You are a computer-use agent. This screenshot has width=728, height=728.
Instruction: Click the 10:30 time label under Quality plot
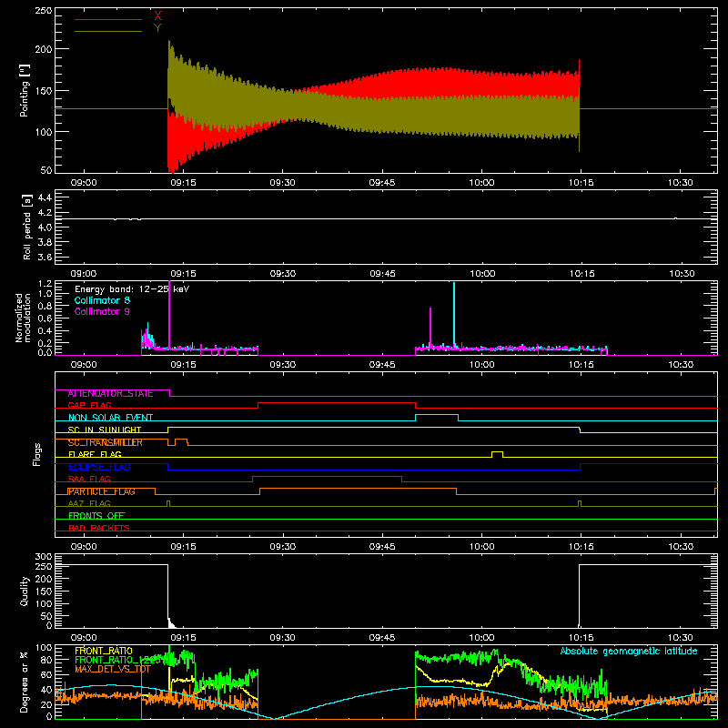coord(681,638)
